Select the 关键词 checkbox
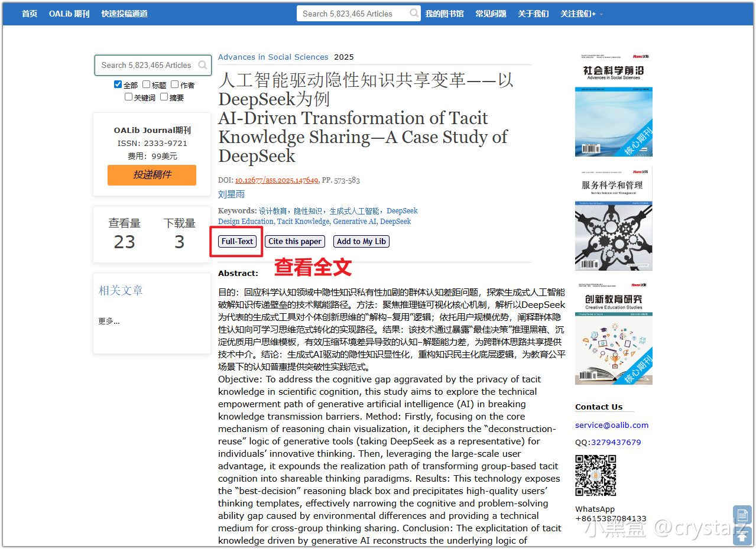 click(x=128, y=97)
